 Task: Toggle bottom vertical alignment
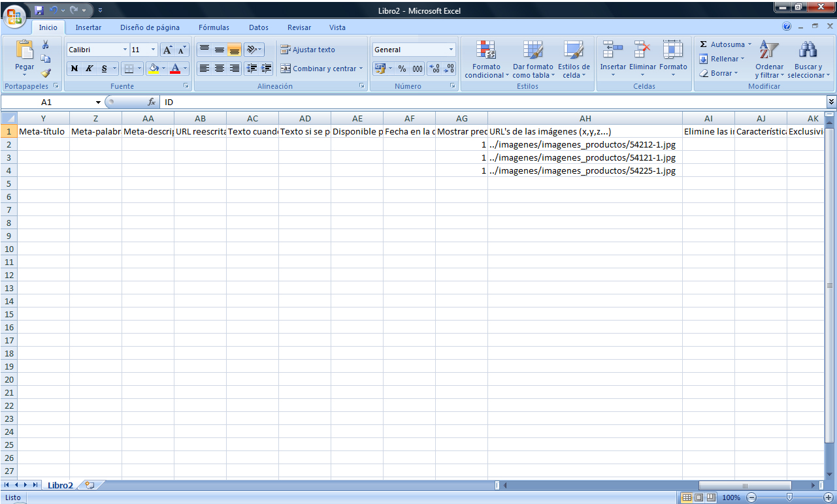click(x=235, y=50)
